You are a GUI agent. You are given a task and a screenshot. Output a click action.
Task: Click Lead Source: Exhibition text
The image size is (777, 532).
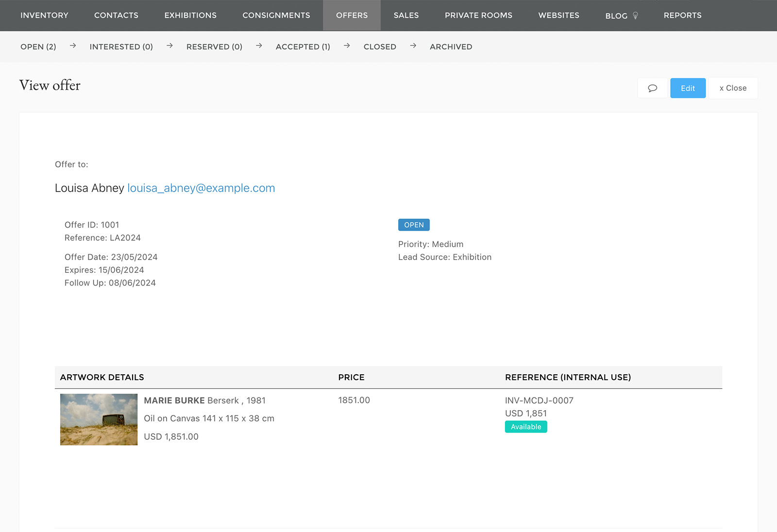[x=445, y=257]
